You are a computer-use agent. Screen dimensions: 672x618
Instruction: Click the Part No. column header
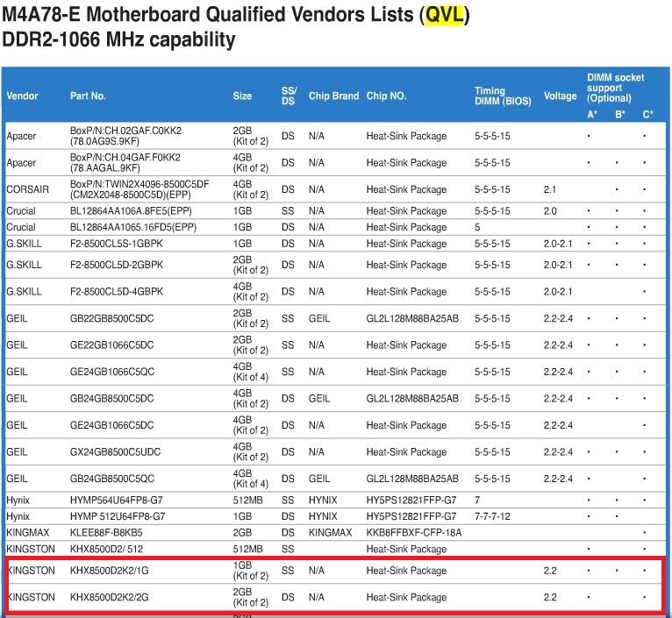pos(88,96)
